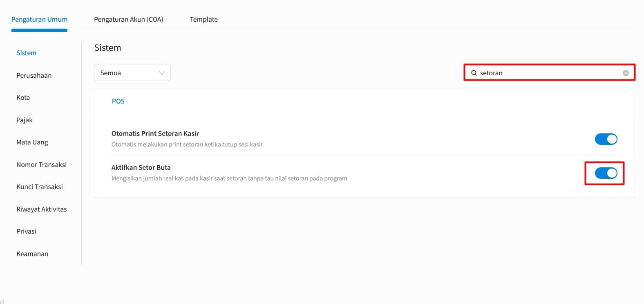Open Privasi settings

(26, 231)
